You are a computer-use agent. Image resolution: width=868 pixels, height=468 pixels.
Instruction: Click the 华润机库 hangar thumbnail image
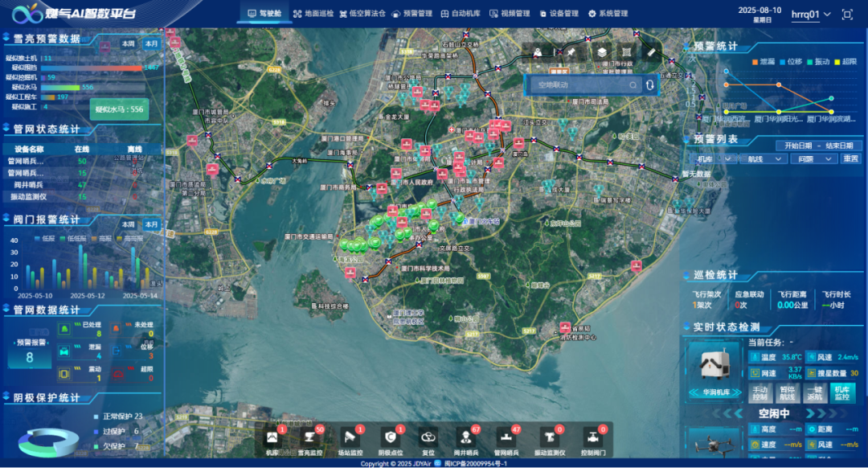click(x=714, y=364)
